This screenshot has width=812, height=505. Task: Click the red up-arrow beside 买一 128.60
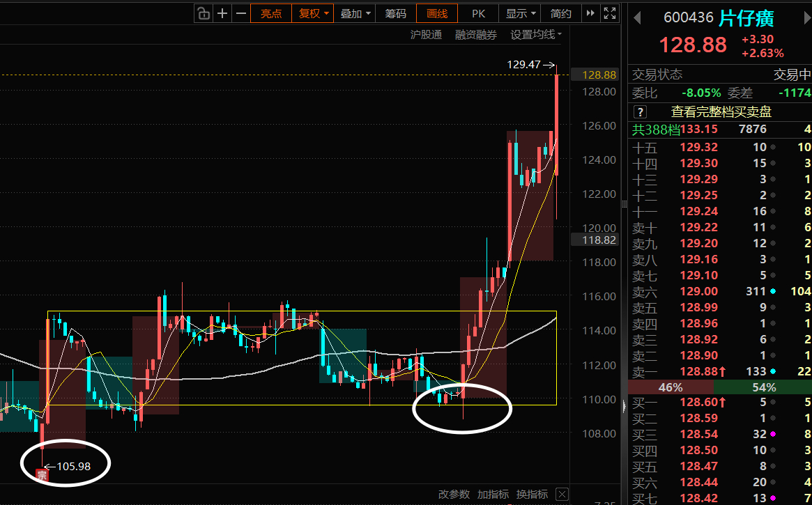click(x=722, y=402)
